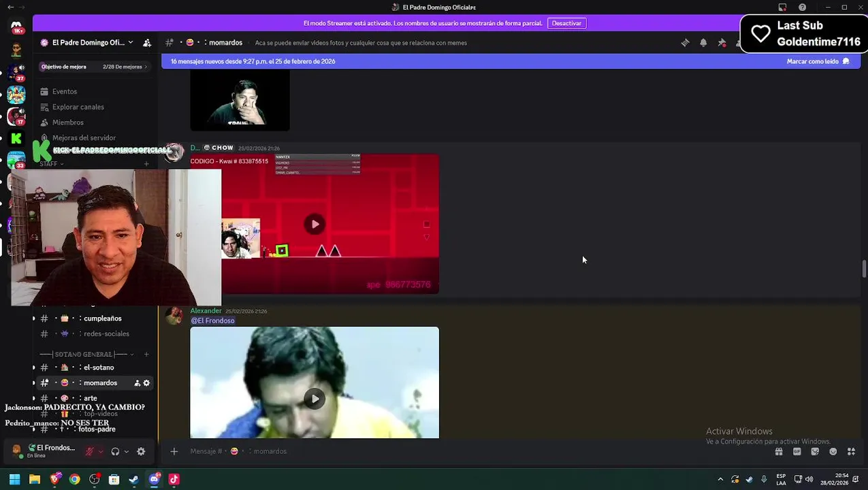Open volume control in system tray
The image size is (868, 490).
809,479
